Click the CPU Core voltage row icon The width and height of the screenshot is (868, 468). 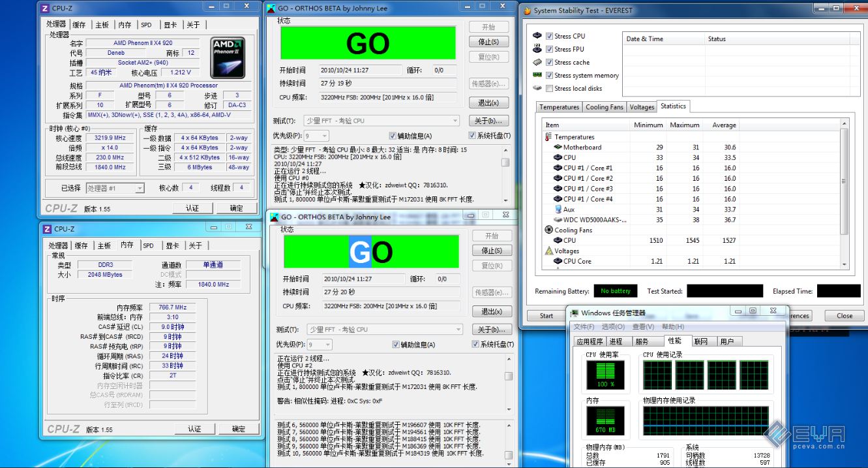point(558,261)
